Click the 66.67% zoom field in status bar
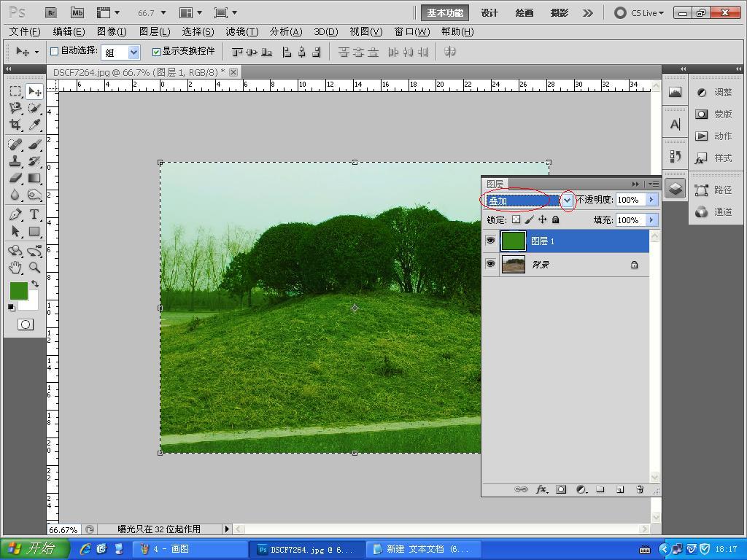Viewport: 747px width, 560px height. 64,529
